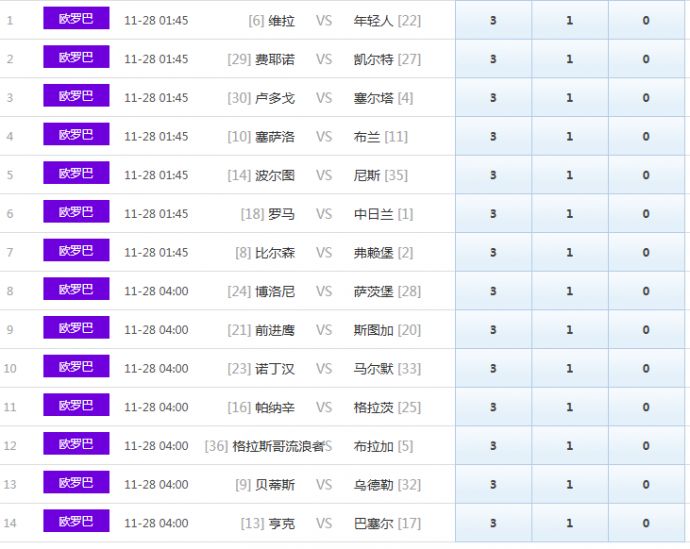Open the 博洛尼 team link
This screenshot has height=549, width=690.
275,291
